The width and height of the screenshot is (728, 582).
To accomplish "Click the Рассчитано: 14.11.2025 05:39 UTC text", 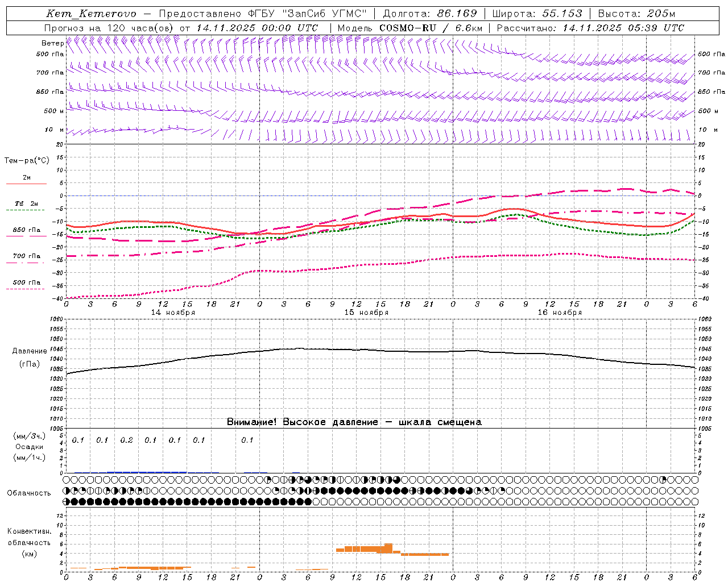I will point(590,28).
